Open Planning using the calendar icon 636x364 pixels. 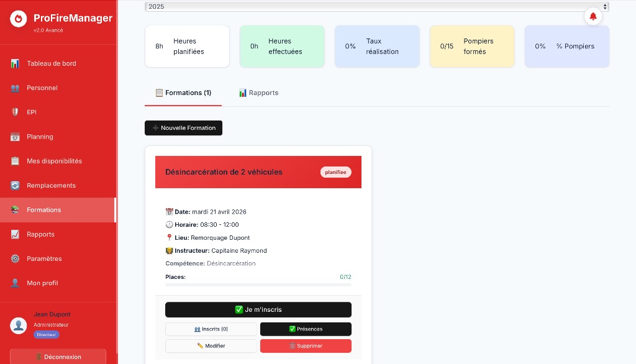[15, 137]
